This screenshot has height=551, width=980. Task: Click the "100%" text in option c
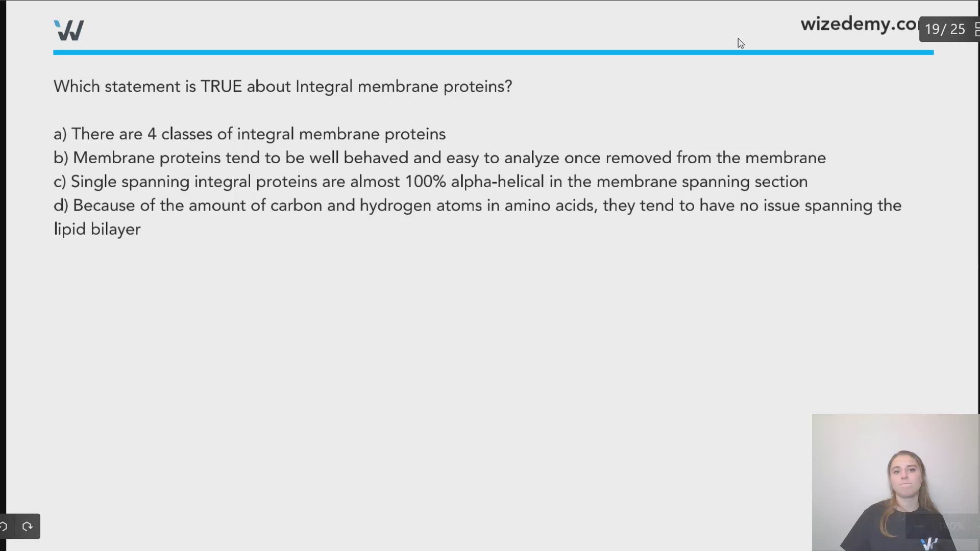tap(426, 182)
